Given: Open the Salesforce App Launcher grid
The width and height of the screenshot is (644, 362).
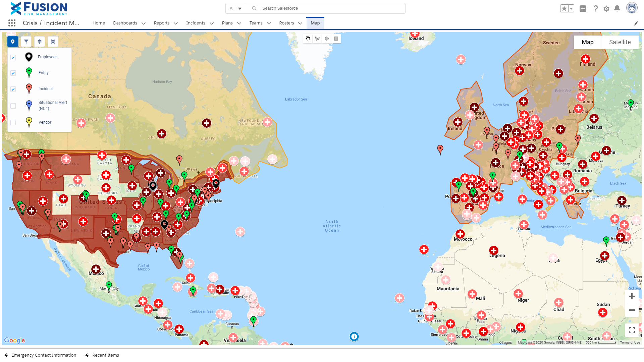Looking at the screenshot, I should tap(12, 23).
